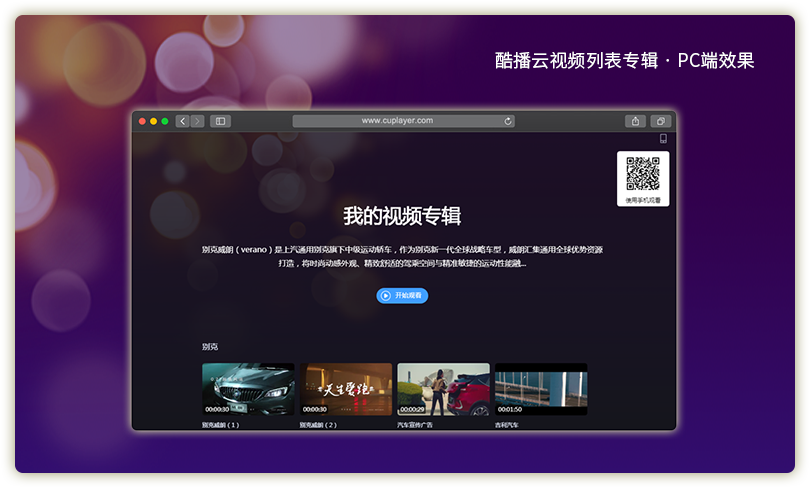This screenshot has height=488, width=810.
Task: Click the 使用手机观看 label under QR code
Action: 643,200
